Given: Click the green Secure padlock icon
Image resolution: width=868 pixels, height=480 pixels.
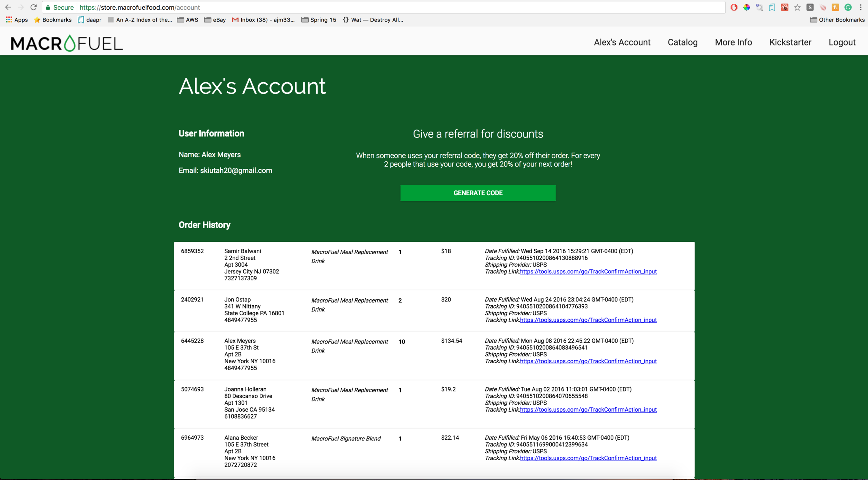Looking at the screenshot, I should coord(48,7).
